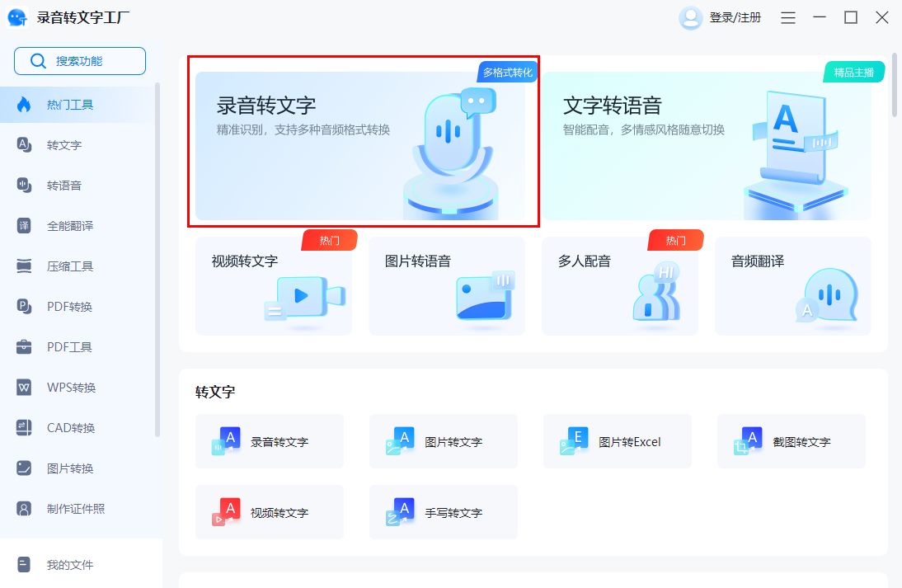Open WPS转换 in the sidebar
This screenshot has width=902, height=588.
tap(78, 388)
